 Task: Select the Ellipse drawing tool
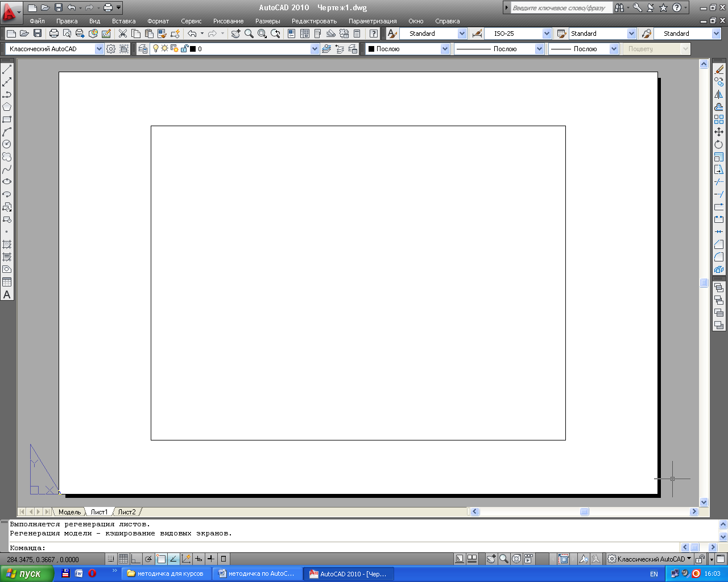point(7,182)
